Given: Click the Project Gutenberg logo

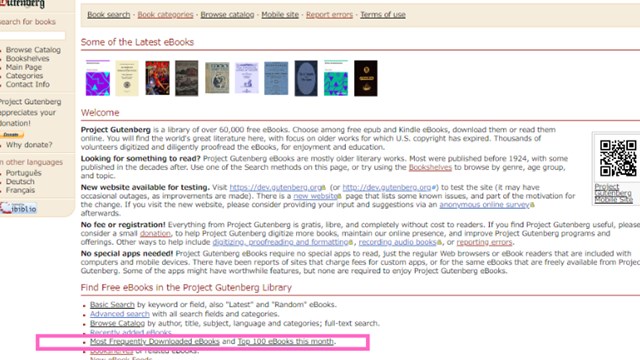Looking at the screenshot, I should click(x=22, y=4).
